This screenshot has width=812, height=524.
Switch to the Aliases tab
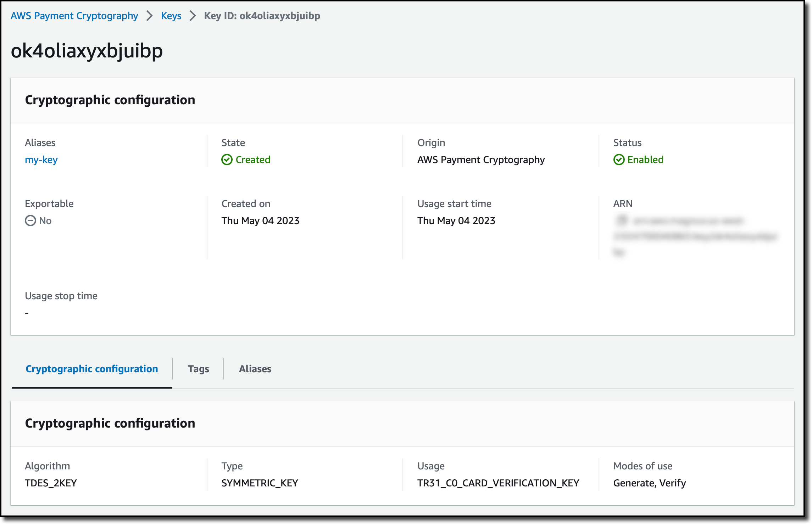255,369
